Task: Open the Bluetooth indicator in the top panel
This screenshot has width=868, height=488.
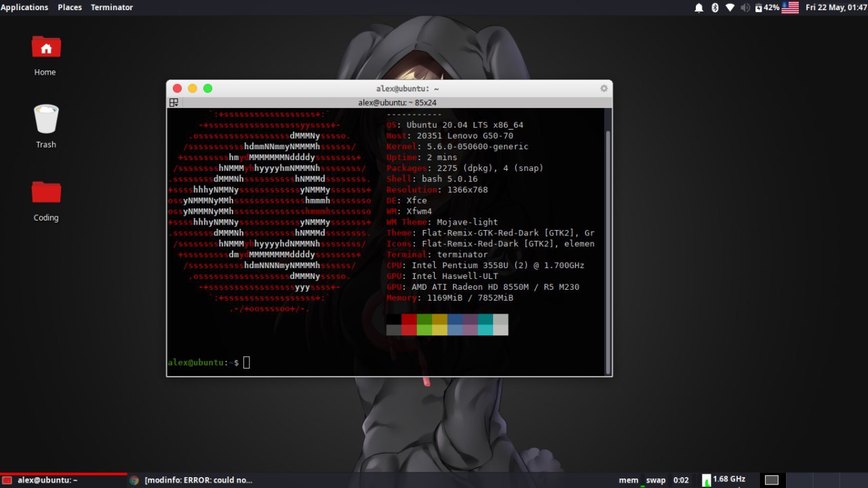Action: coord(715,7)
